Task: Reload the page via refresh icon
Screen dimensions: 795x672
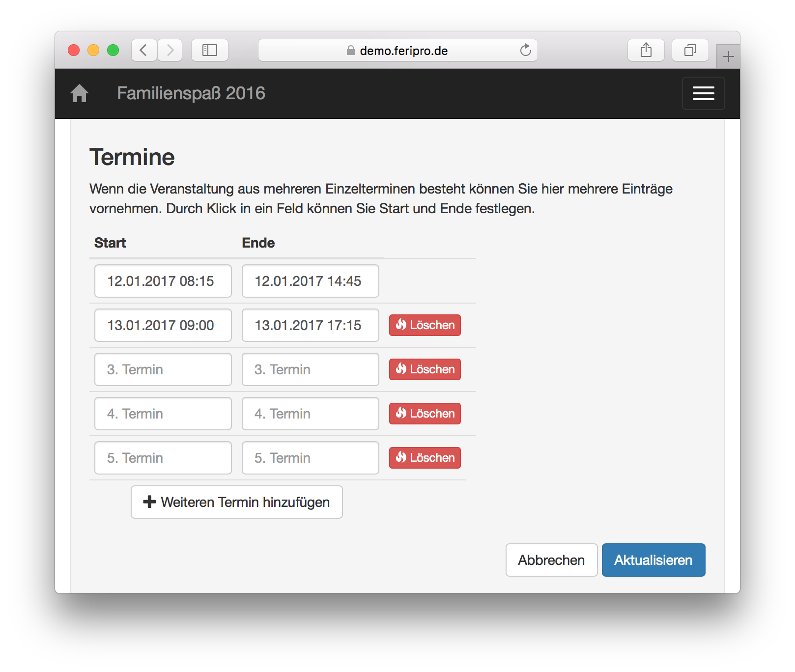Action: click(525, 50)
